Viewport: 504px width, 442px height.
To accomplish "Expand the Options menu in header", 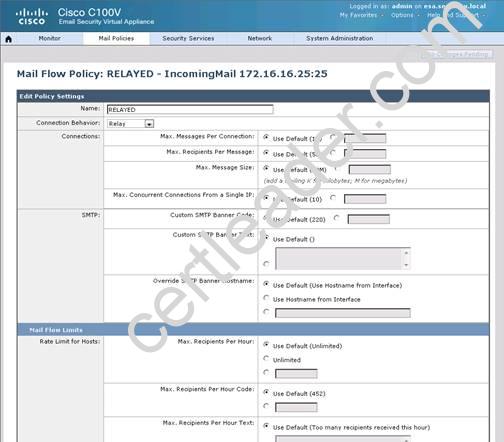I will [x=404, y=15].
